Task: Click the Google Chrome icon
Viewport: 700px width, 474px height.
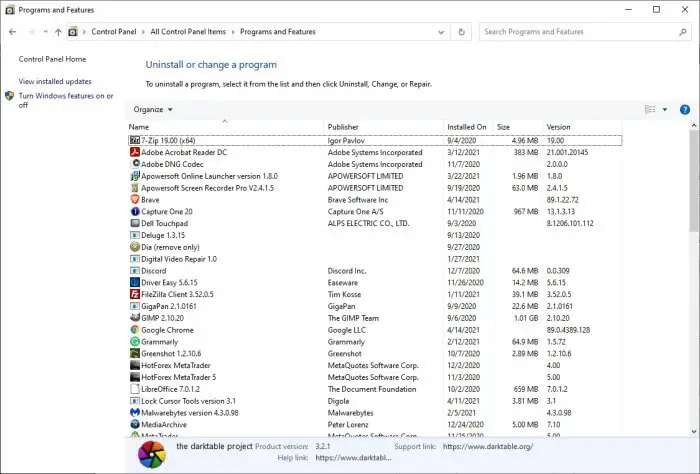Action: click(x=135, y=329)
